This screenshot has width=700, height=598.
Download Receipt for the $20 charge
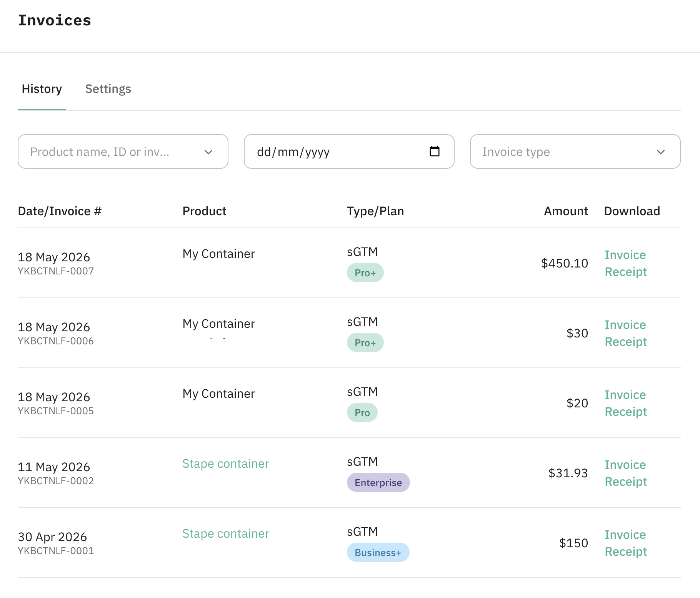pos(626,412)
